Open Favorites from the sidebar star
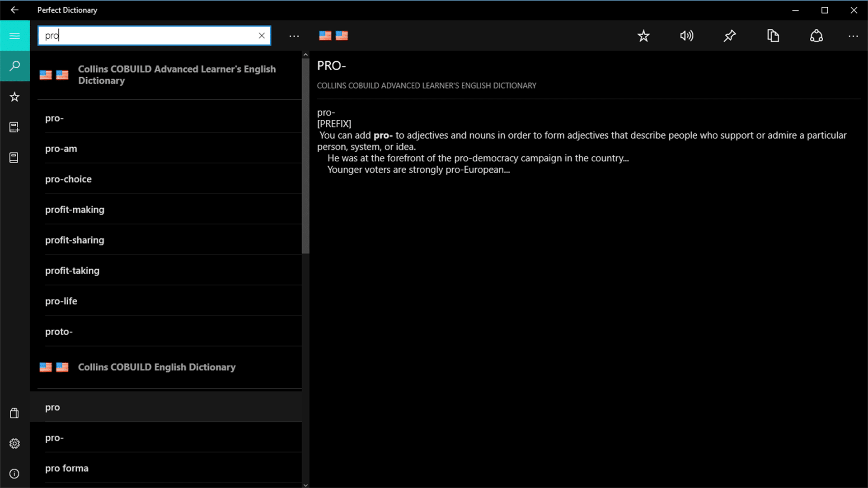 click(x=14, y=97)
